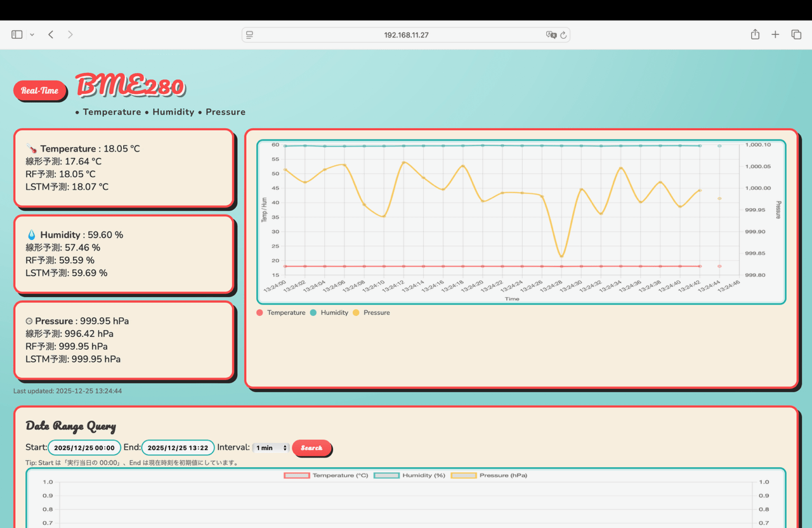This screenshot has height=528, width=812.
Task: Click Temperature (°C) swatch in query chart legend
Action: click(x=297, y=475)
